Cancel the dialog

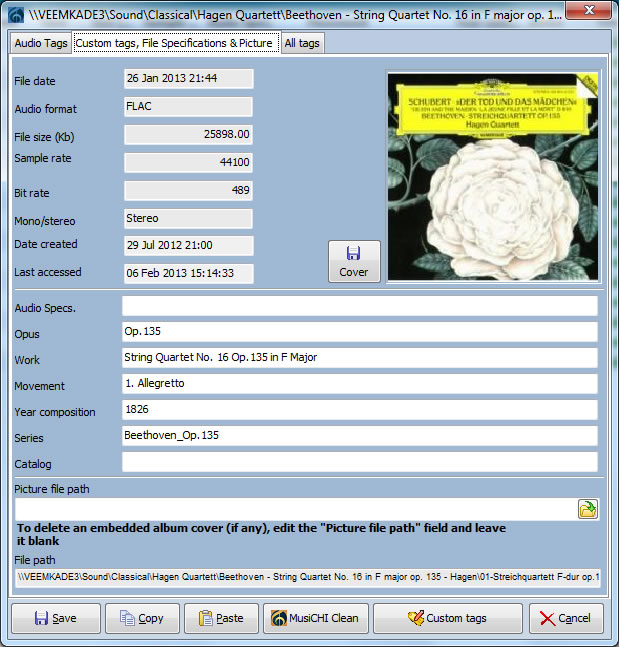pos(566,618)
